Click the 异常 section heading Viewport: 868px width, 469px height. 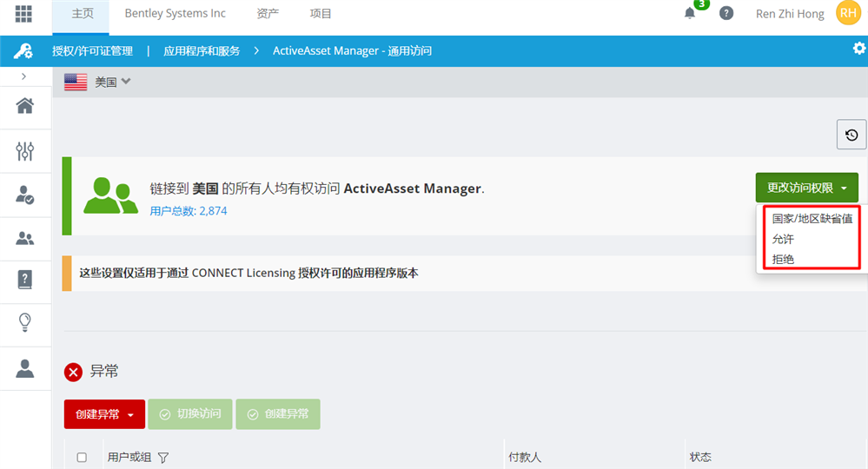[104, 371]
